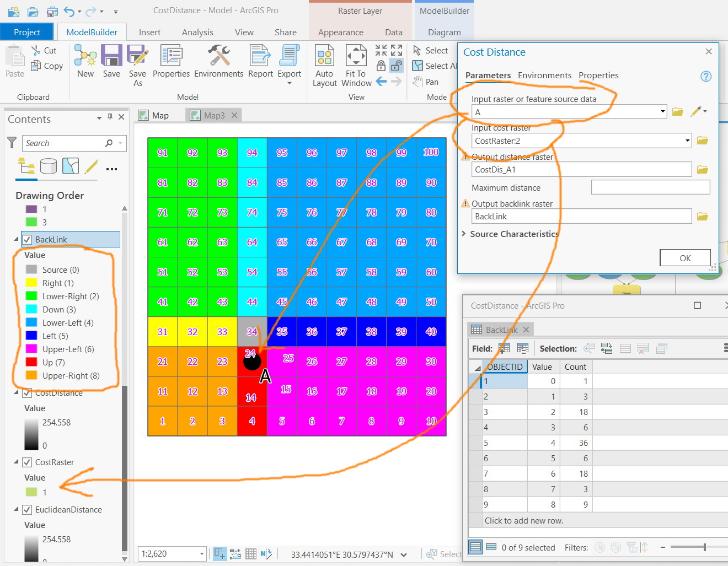This screenshot has height=566, width=728.
Task: Click the Count column header
Action: pos(576,366)
